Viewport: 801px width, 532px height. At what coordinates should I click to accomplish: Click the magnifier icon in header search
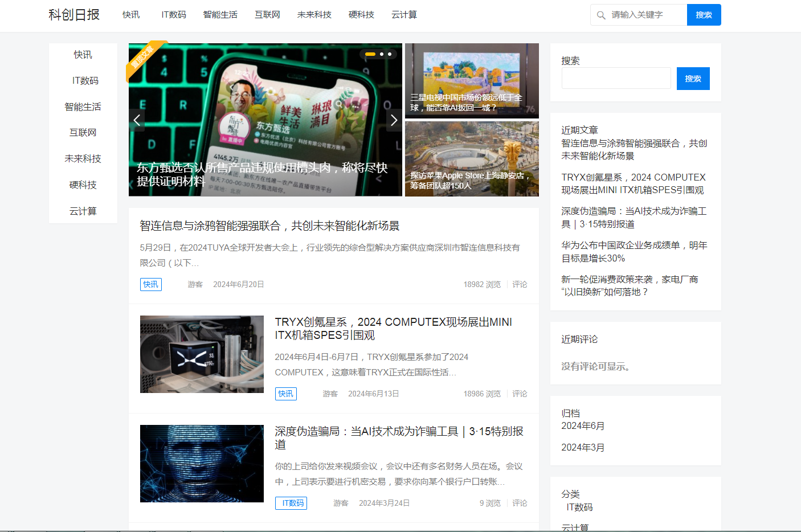tap(601, 15)
